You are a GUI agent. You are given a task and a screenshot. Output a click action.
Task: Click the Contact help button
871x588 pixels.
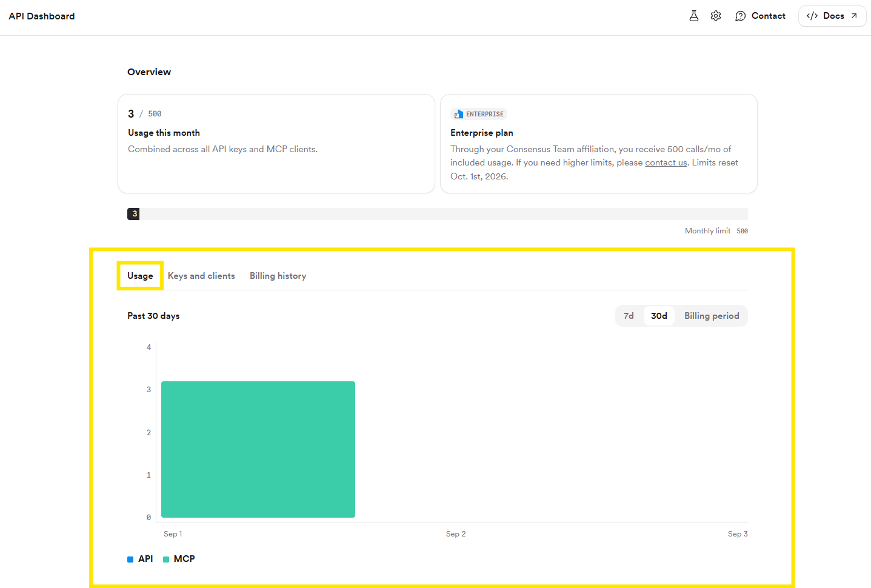[x=760, y=16]
